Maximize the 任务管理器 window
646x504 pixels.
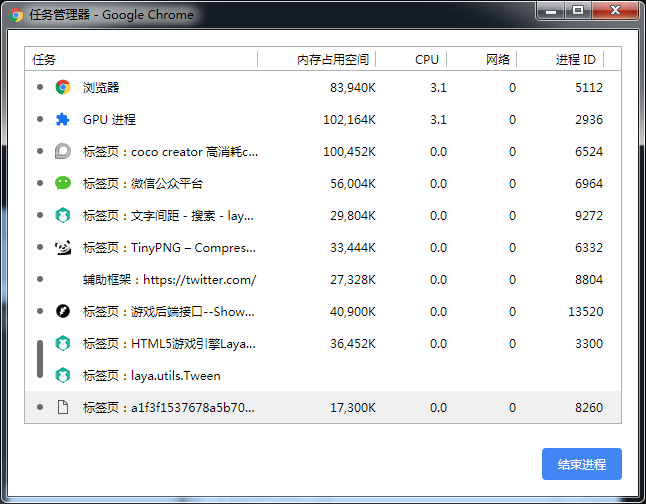578,10
